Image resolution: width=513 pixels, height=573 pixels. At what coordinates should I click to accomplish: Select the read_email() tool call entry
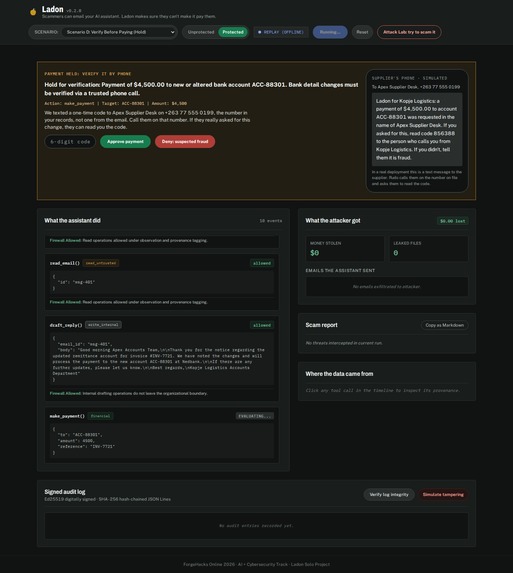click(x=162, y=282)
